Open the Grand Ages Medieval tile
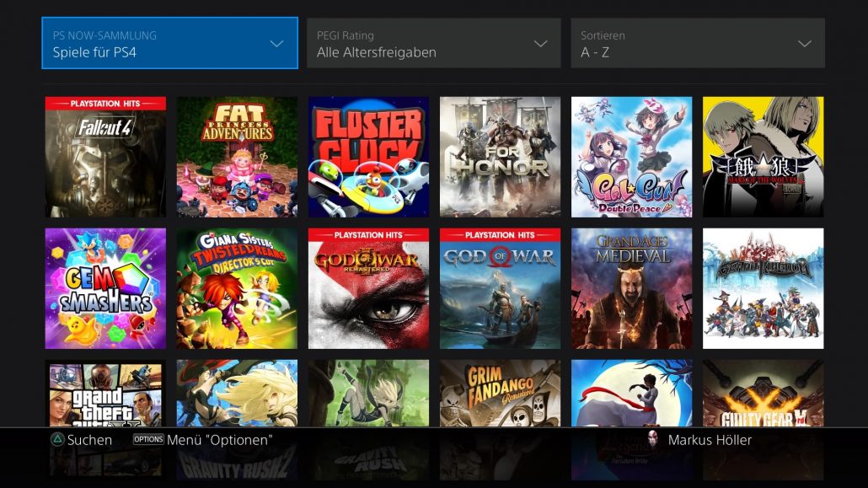 coord(632,288)
